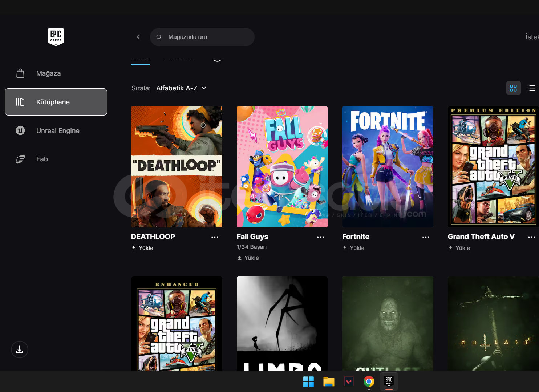Click the Fortnite title text
This screenshot has width=539, height=392.
[356, 237]
